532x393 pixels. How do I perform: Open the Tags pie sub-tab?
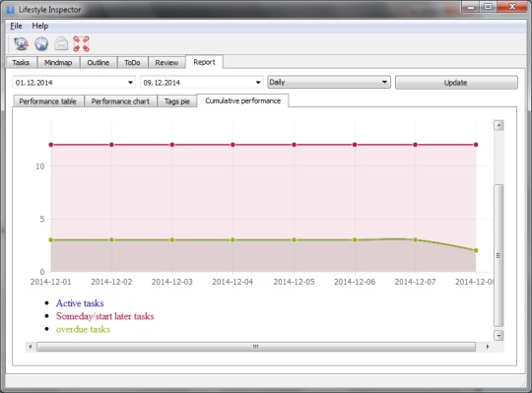point(177,101)
